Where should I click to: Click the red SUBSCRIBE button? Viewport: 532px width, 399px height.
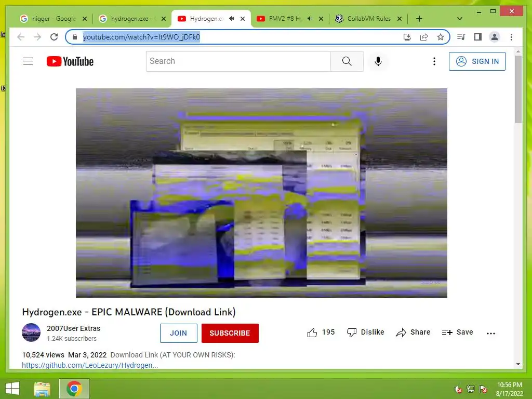click(x=230, y=333)
